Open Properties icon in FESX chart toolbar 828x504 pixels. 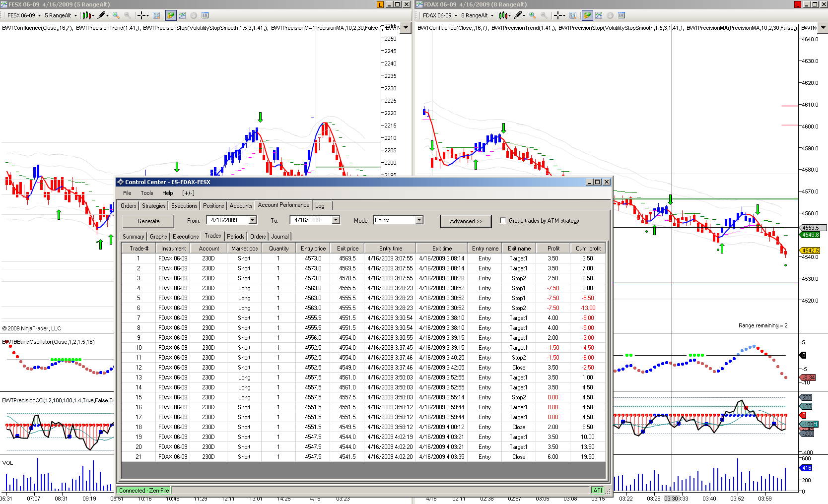[205, 15]
